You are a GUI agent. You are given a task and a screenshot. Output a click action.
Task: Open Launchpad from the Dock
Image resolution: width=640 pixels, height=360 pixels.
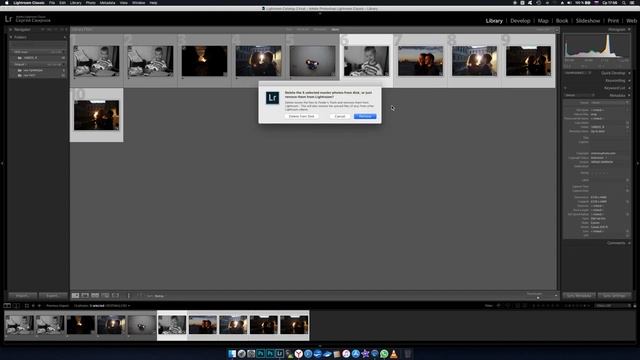pyautogui.click(x=242, y=354)
